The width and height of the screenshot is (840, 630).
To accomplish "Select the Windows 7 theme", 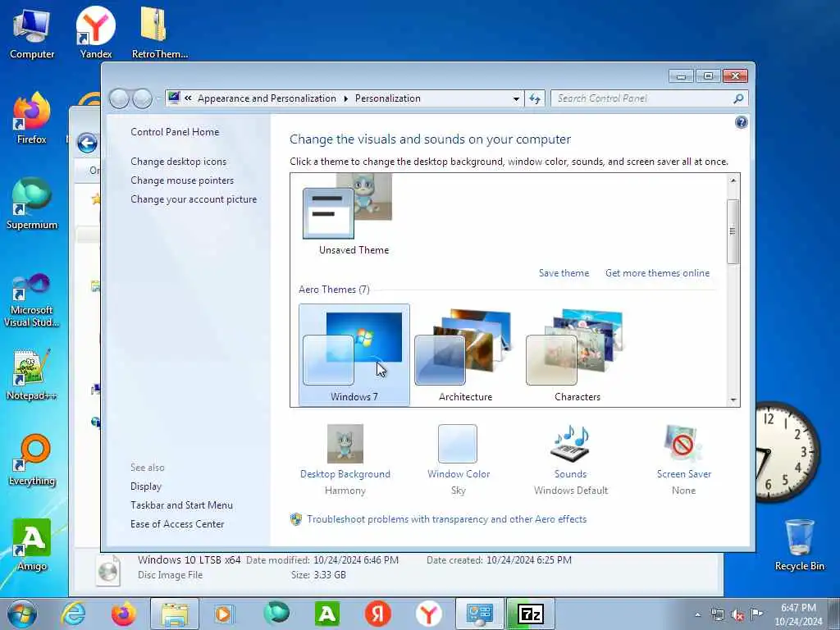I will [x=354, y=355].
